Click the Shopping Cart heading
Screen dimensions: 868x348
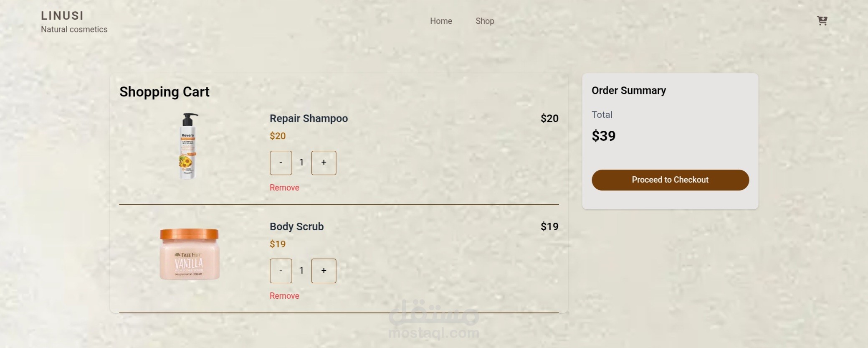point(164,92)
